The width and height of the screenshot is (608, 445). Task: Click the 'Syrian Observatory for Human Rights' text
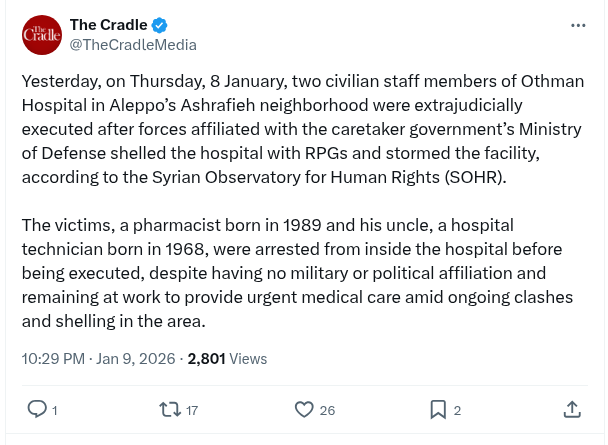point(390,178)
